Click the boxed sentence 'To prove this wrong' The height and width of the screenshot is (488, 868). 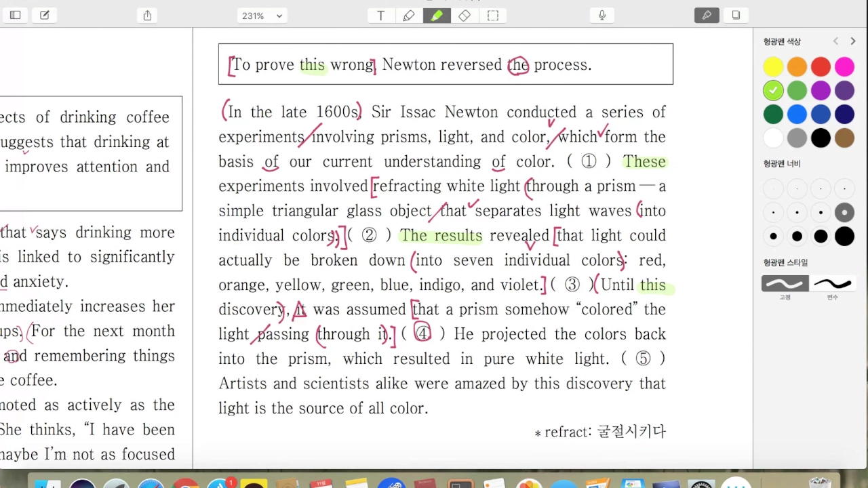(303, 65)
